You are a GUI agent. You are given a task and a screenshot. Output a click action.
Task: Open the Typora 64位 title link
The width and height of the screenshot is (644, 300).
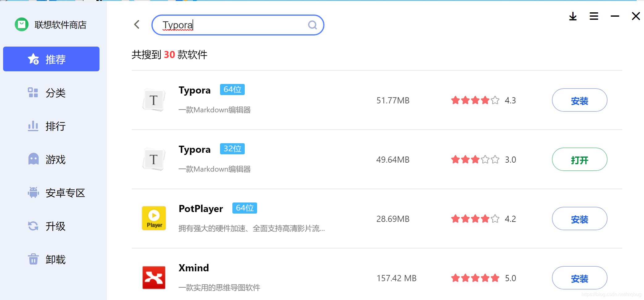point(195,90)
